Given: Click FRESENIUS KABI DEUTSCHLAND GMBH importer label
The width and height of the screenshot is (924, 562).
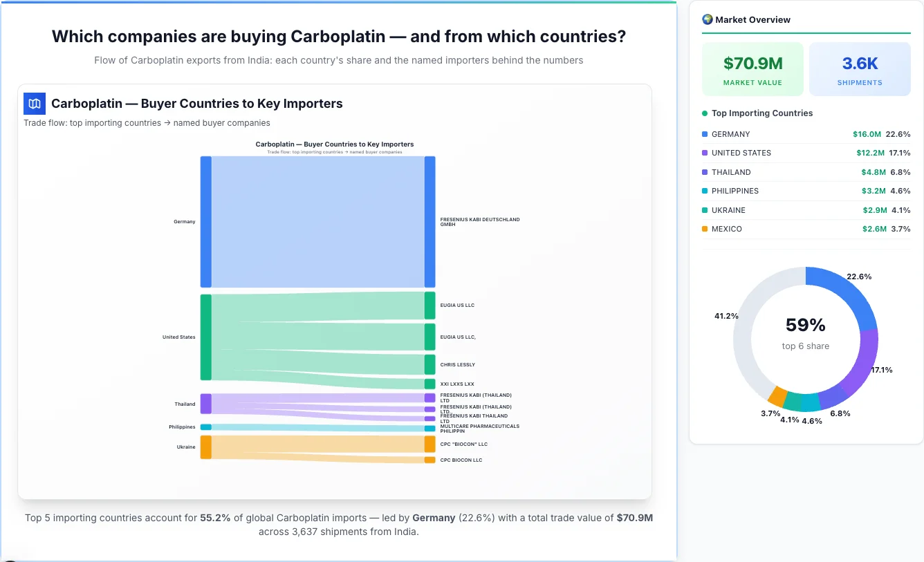Looking at the screenshot, I should coord(480,220).
